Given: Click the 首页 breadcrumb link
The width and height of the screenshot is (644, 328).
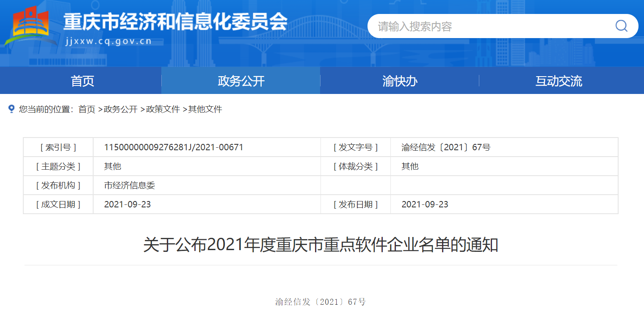Looking at the screenshot, I should (x=86, y=109).
